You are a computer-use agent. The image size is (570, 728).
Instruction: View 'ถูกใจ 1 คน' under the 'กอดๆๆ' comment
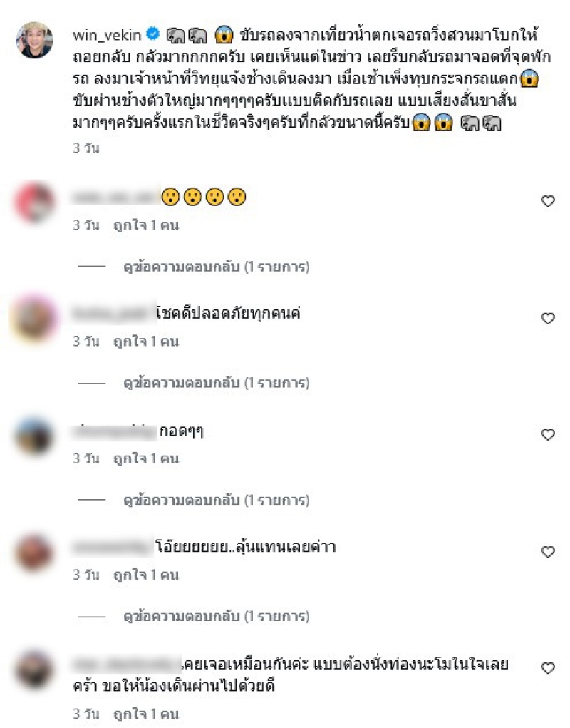coord(146,459)
